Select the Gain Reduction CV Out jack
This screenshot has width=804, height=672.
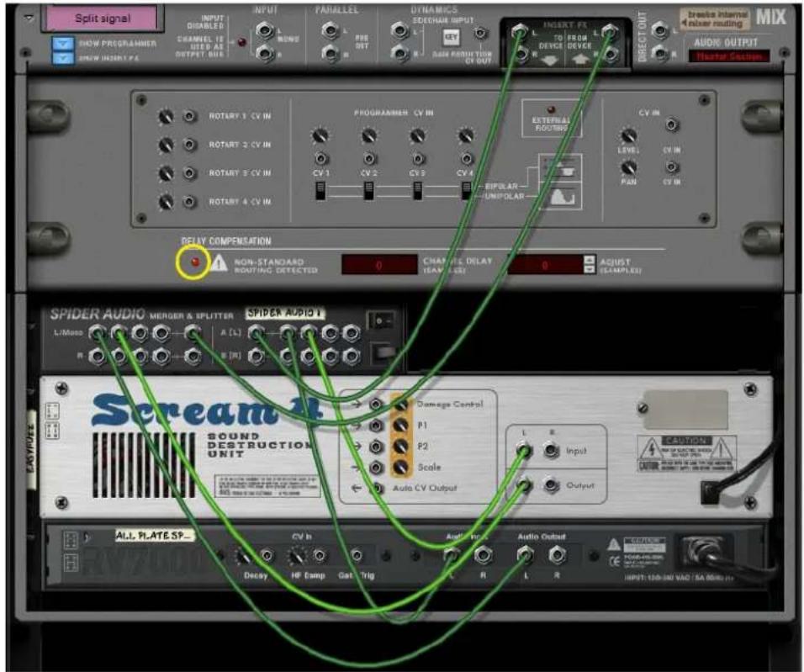click(x=481, y=34)
